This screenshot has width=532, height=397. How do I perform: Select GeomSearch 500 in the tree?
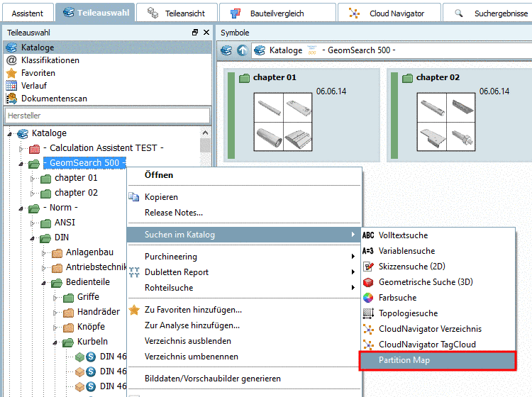click(84, 163)
